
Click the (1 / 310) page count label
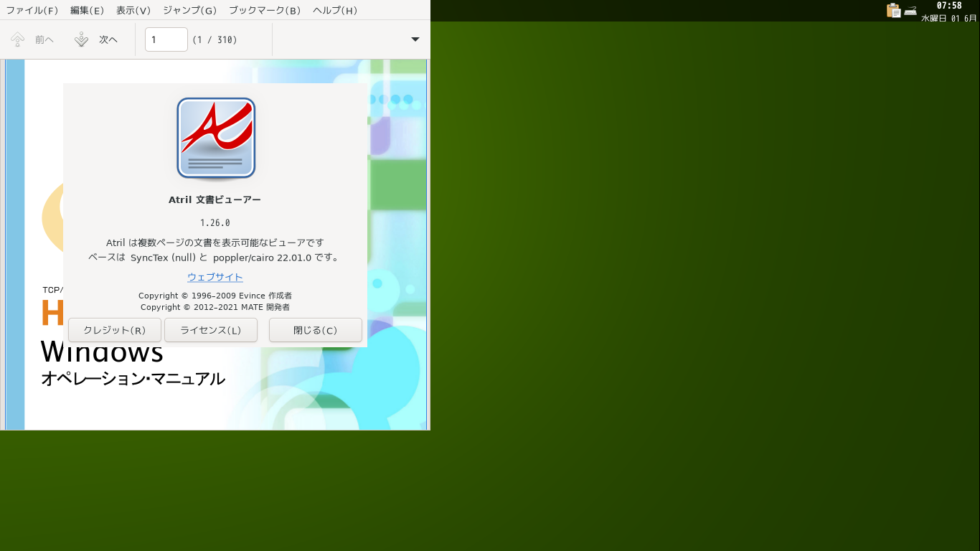[x=215, y=40]
